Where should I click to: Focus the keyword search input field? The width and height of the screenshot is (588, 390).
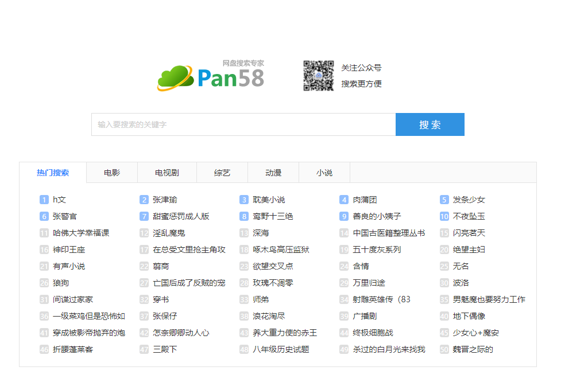[243, 124]
